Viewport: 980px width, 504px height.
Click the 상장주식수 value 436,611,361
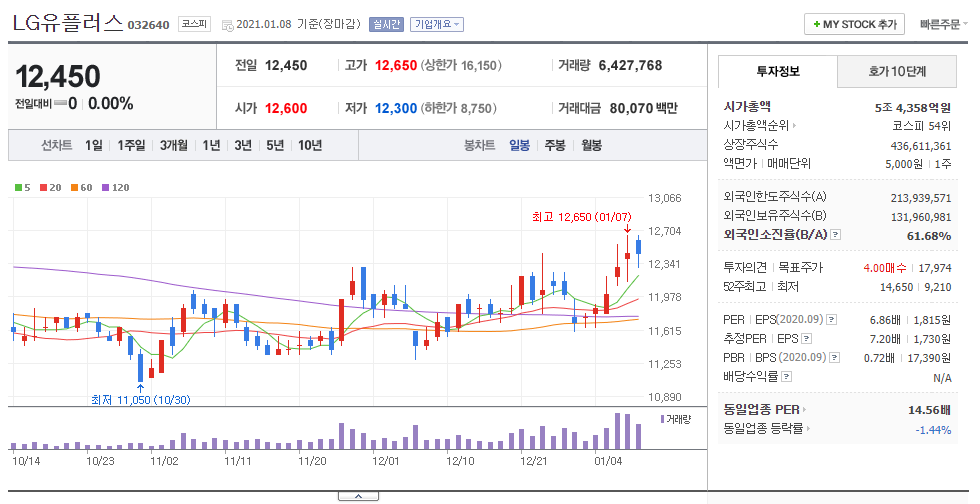click(921, 146)
